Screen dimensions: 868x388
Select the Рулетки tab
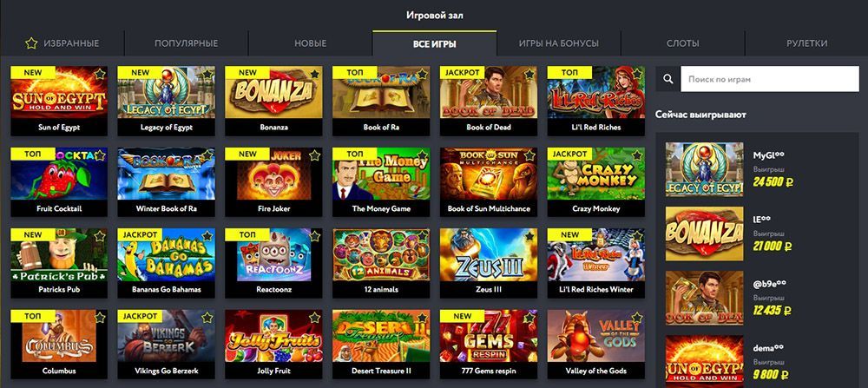806,43
